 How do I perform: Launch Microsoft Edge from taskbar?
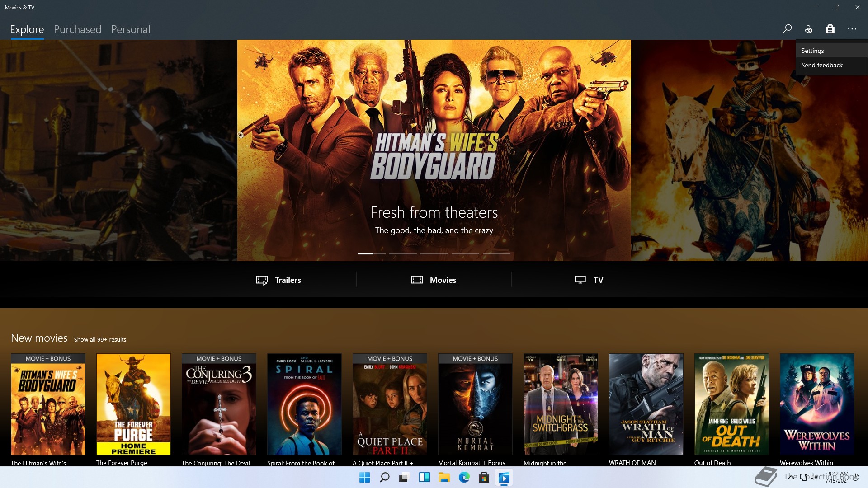(x=464, y=477)
